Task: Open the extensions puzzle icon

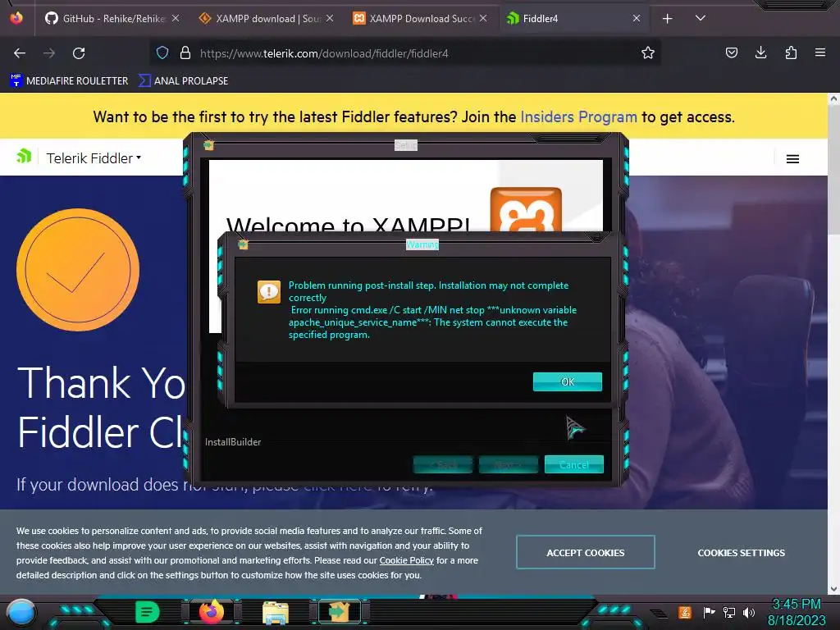Action: (791, 52)
